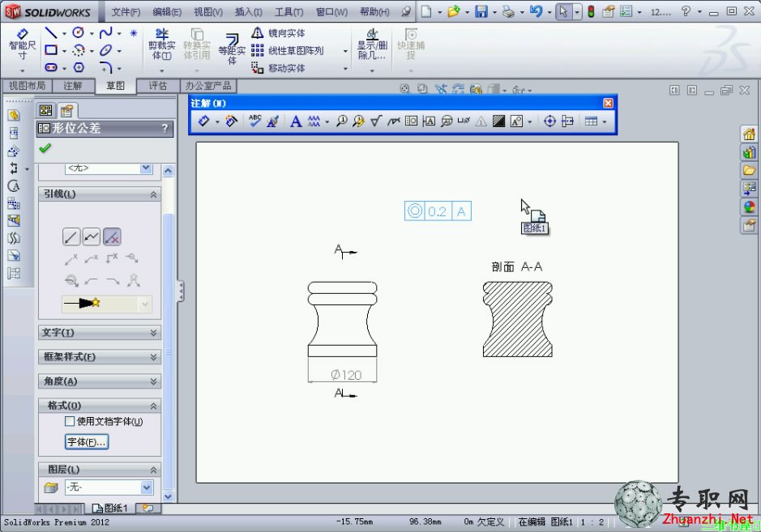Click the Ø120 dimension in drawing
761x532 pixels.
[x=346, y=375]
